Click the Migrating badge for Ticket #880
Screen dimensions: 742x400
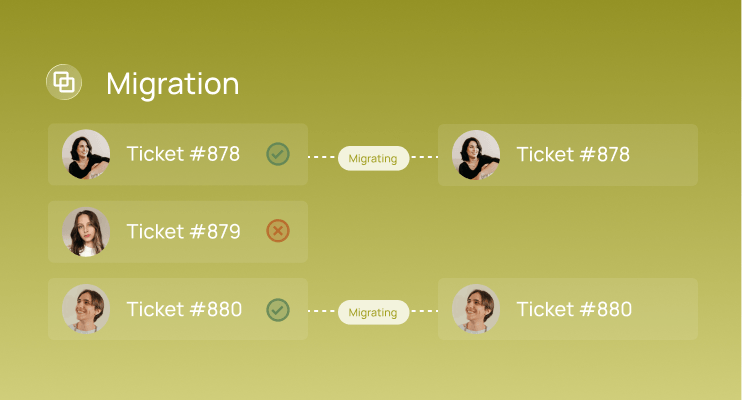point(373,312)
